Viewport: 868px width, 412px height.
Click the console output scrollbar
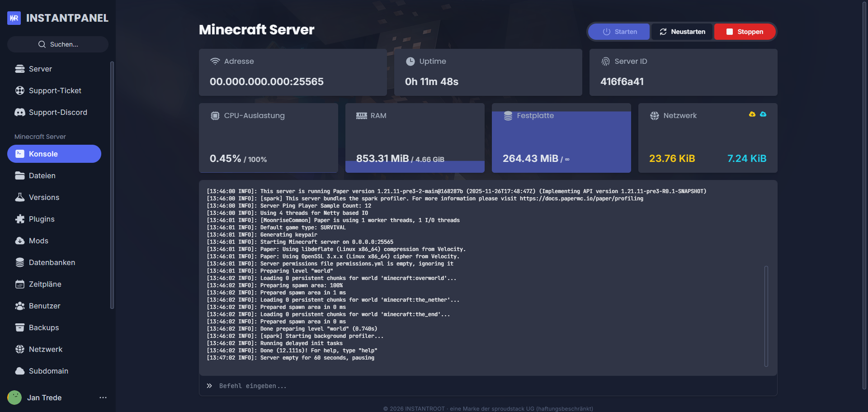[766, 316]
